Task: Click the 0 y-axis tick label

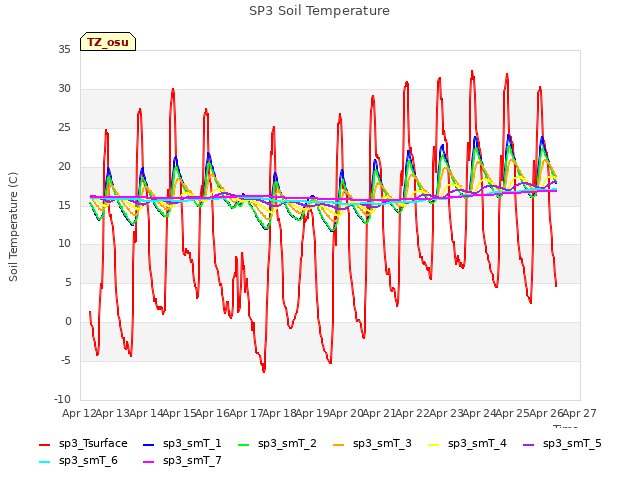Action: coord(68,322)
